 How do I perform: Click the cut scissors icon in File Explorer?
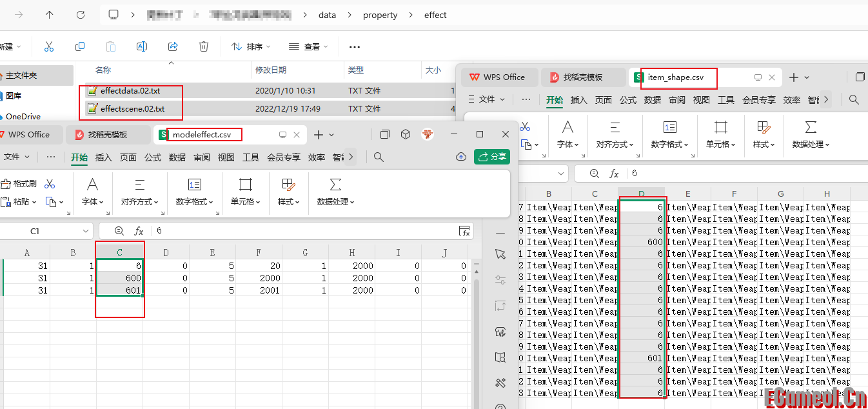(49, 46)
